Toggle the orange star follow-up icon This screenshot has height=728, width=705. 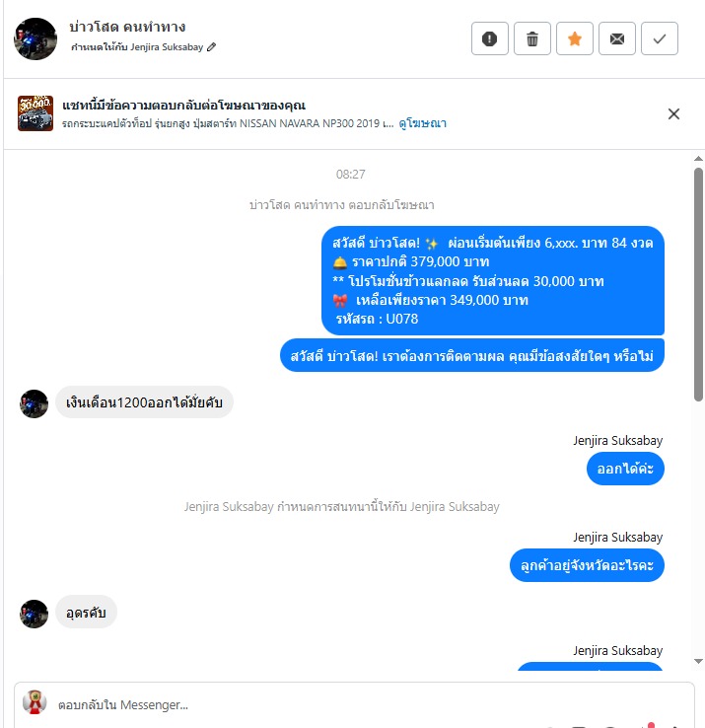[x=575, y=38]
